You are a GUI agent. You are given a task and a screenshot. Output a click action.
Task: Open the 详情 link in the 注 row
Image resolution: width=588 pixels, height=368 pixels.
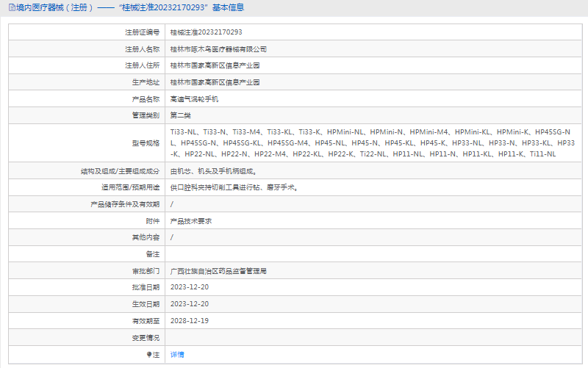(177, 355)
